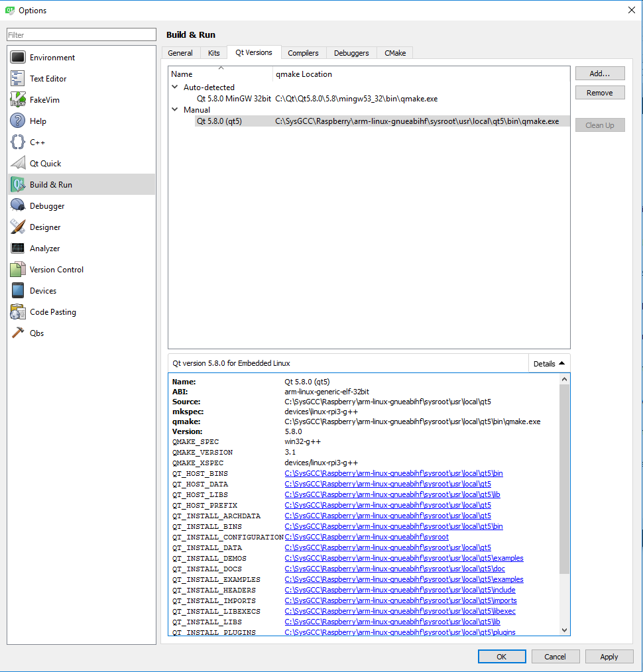Switch to the CMake tab

[395, 53]
